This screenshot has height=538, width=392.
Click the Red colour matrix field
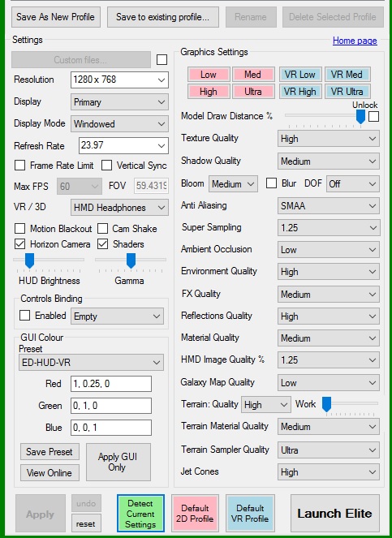tap(111, 384)
